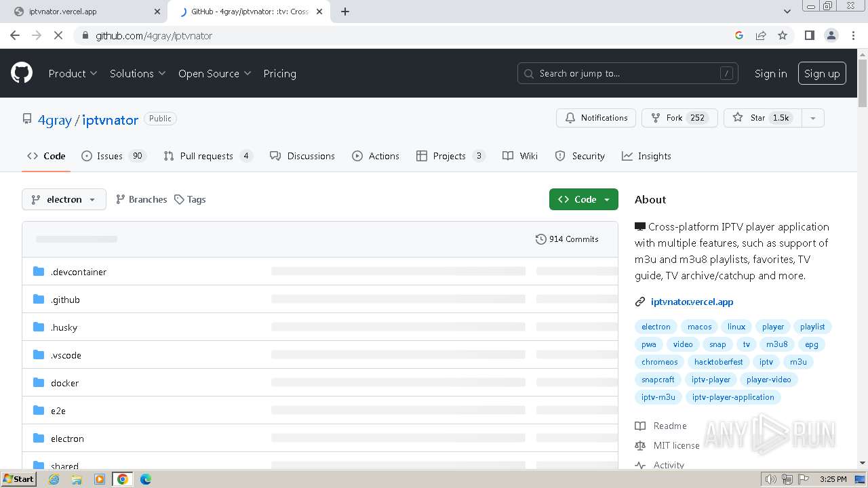This screenshot has height=488, width=868.
Task: Open the Branches list
Action: pos(141,199)
